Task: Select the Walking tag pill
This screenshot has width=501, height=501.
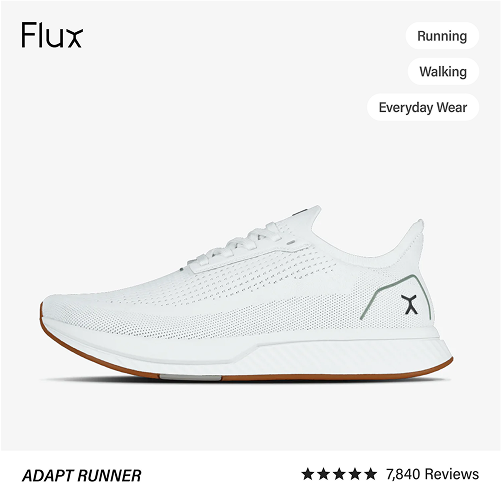Action: click(x=443, y=72)
